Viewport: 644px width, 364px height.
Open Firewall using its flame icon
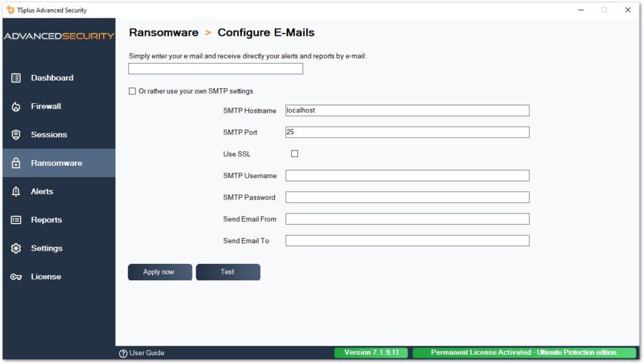(x=17, y=106)
